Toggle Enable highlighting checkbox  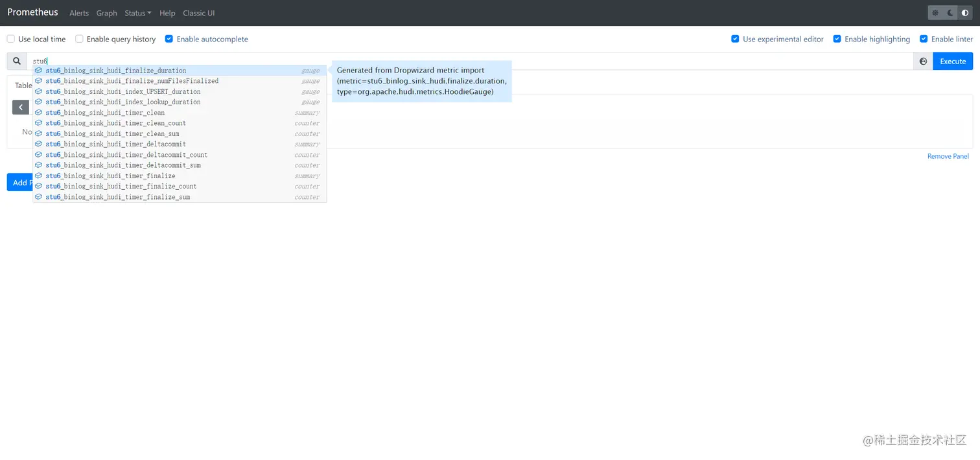pyautogui.click(x=837, y=39)
